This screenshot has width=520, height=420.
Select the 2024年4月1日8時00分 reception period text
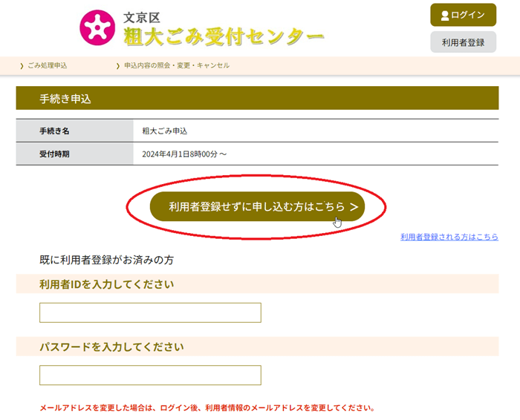click(184, 154)
